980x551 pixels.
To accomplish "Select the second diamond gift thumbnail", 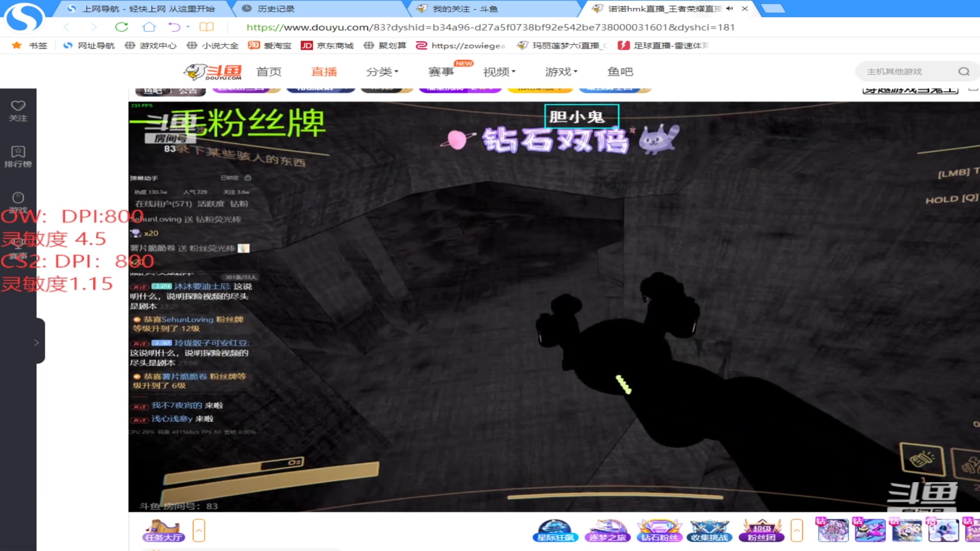I will pyautogui.click(x=870, y=530).
